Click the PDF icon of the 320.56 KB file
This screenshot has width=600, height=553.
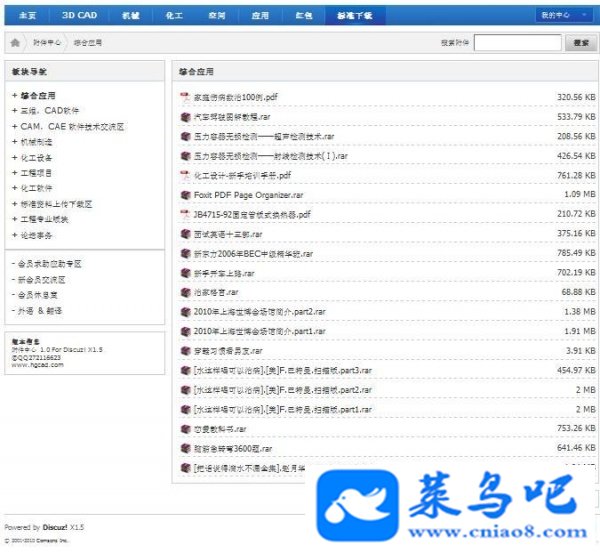[185, 97]
